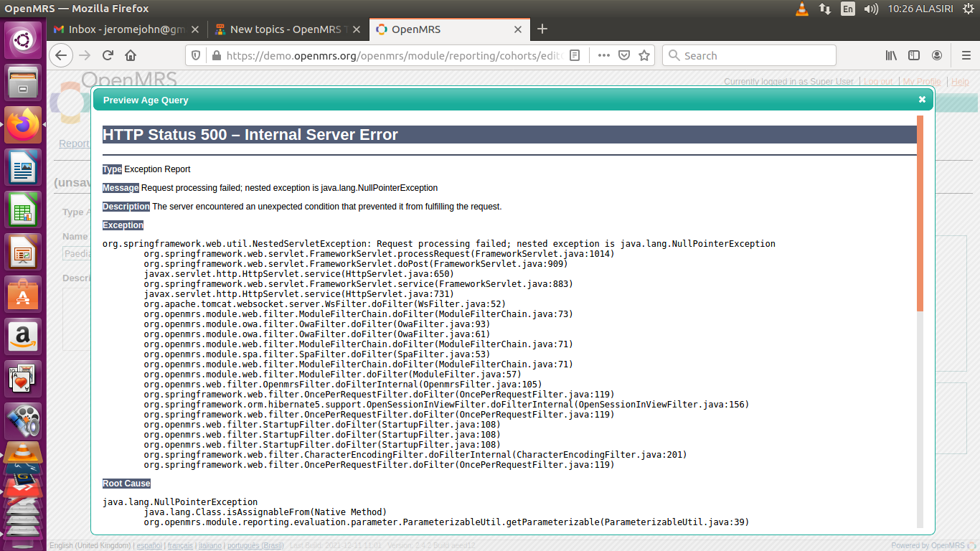Open page actions three-dot menu
The height and width of the screenshot is (551, 980).
click(604, 55)
